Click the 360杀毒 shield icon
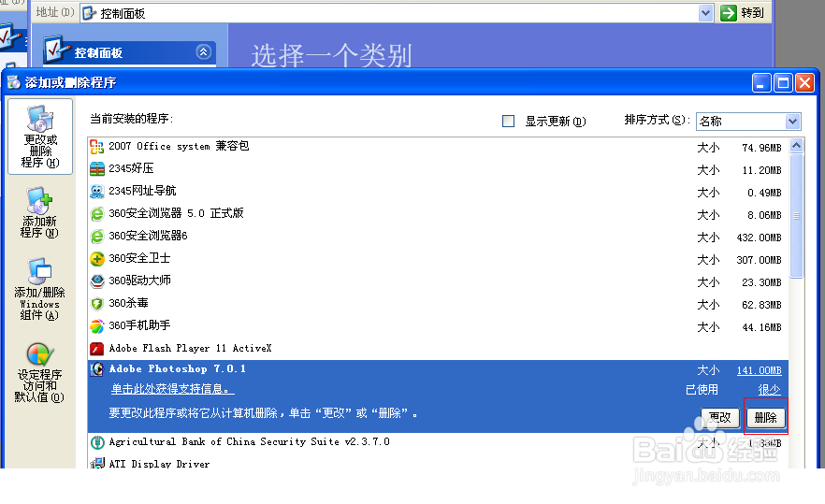 point(97,304)
